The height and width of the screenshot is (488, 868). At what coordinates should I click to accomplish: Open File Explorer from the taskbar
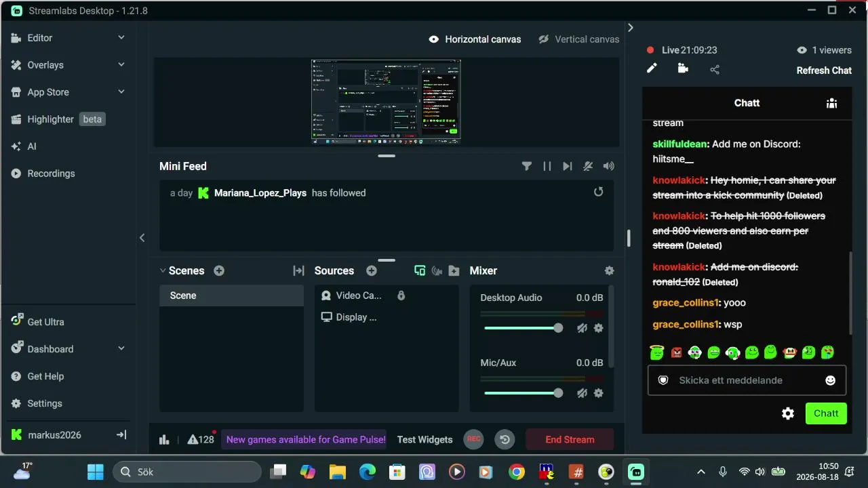pos(338,472)
